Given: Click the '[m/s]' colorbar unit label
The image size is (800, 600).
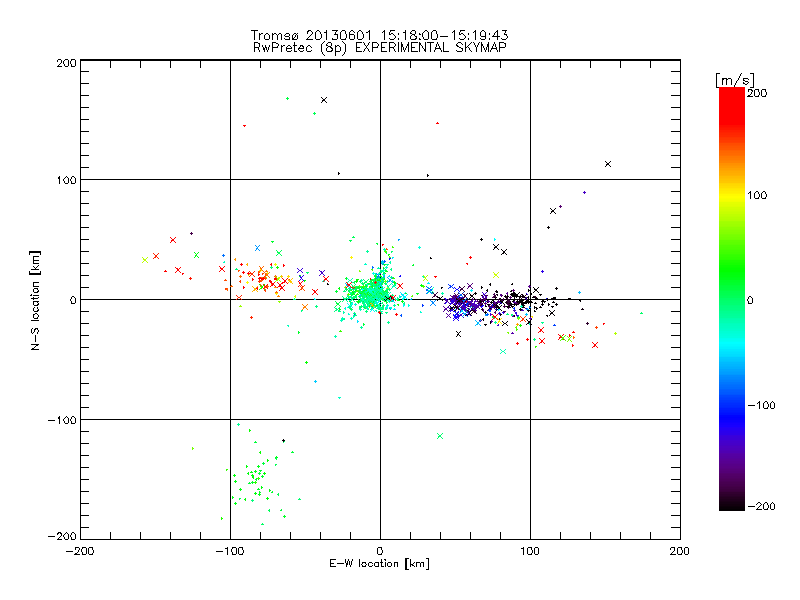Looking at the screenshot, I should click(x=735, y=80).
